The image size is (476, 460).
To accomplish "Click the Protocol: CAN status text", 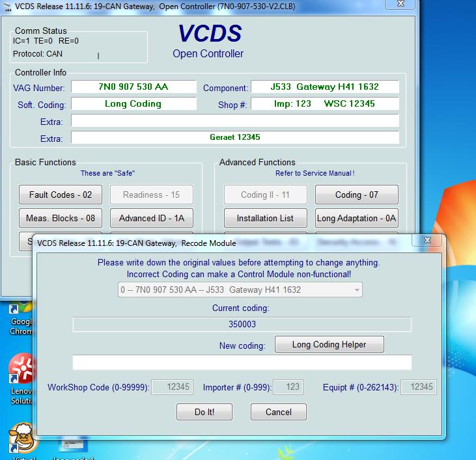I will pyautogui.click(x=38, y=54).
